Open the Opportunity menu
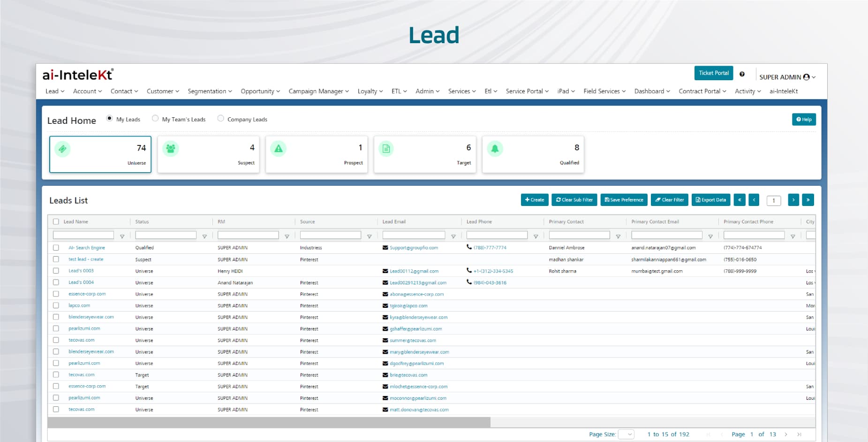Viewport: 868px width, 442px height. [x=260, y=91]
